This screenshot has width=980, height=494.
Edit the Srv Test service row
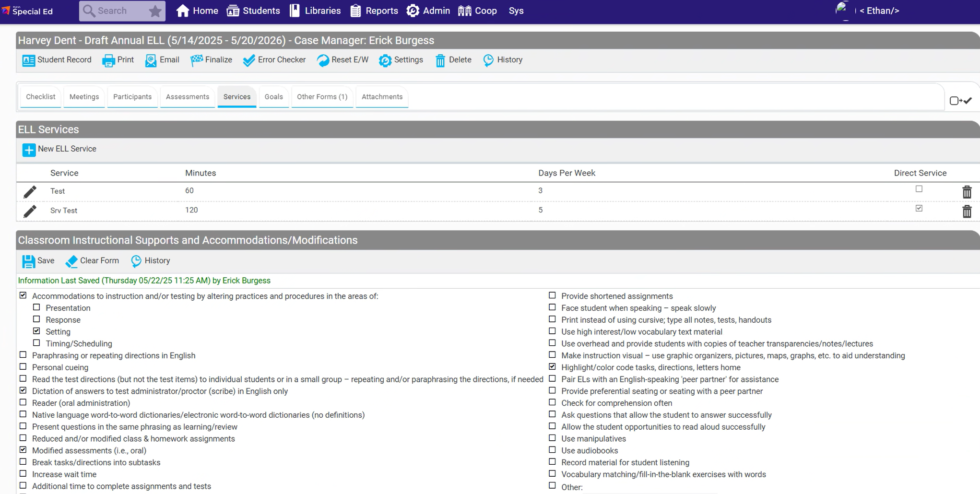pyautogui.click(x=30, y=211)
